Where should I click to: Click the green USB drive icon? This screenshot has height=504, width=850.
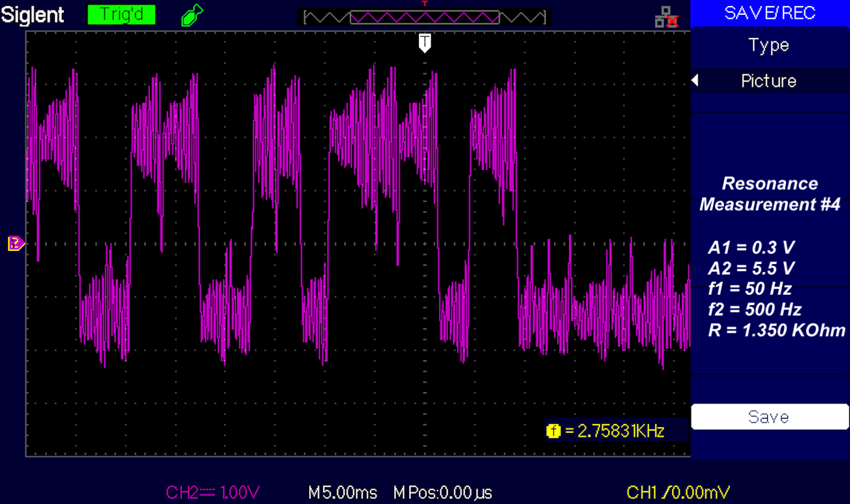tap(192, 15)
